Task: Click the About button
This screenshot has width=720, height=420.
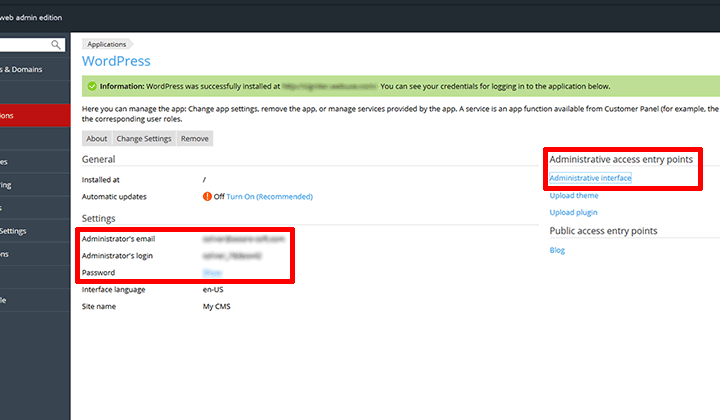Action: tap(96, 139)
